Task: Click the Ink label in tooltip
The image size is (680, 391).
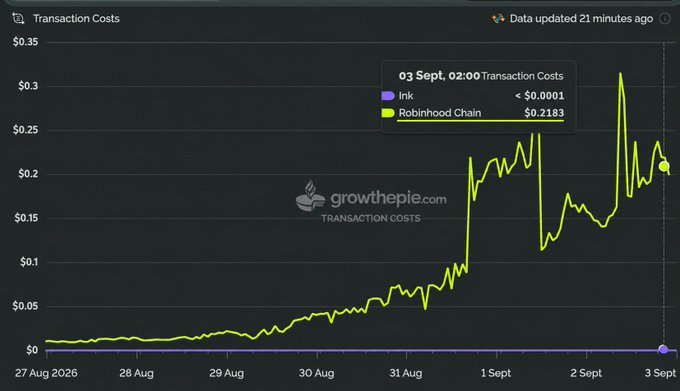Action: 406,96
